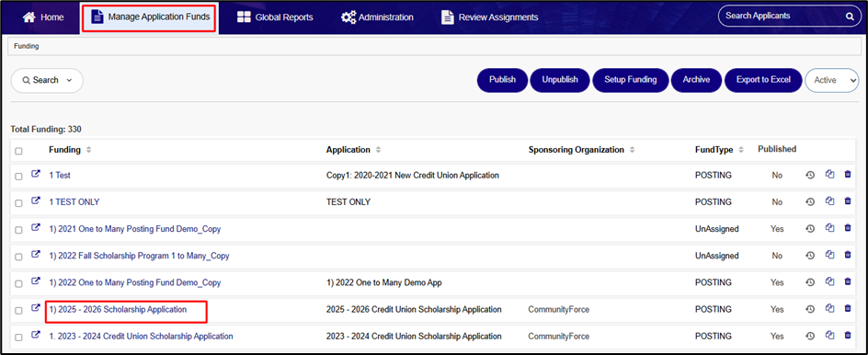Delete the 1 Test funding
The height and width of the screenshot is (355, 868).
pos(848,175)
